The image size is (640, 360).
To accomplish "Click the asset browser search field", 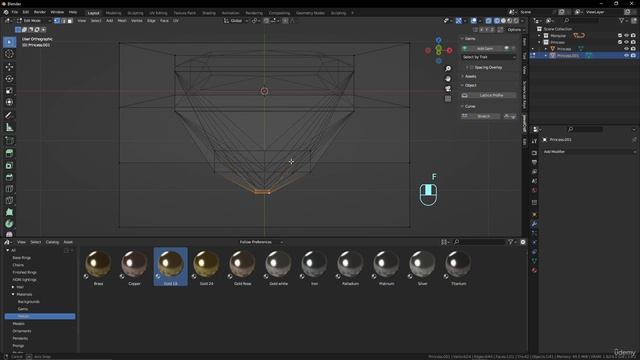I will (480, 242).
